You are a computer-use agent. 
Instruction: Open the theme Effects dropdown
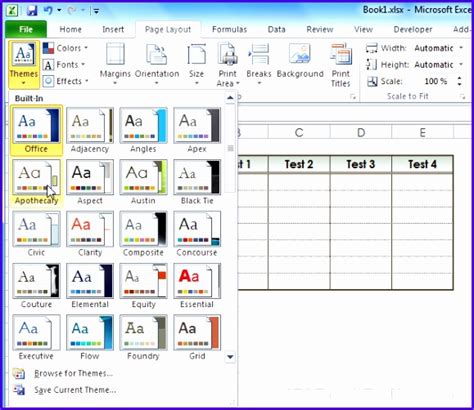66,81
